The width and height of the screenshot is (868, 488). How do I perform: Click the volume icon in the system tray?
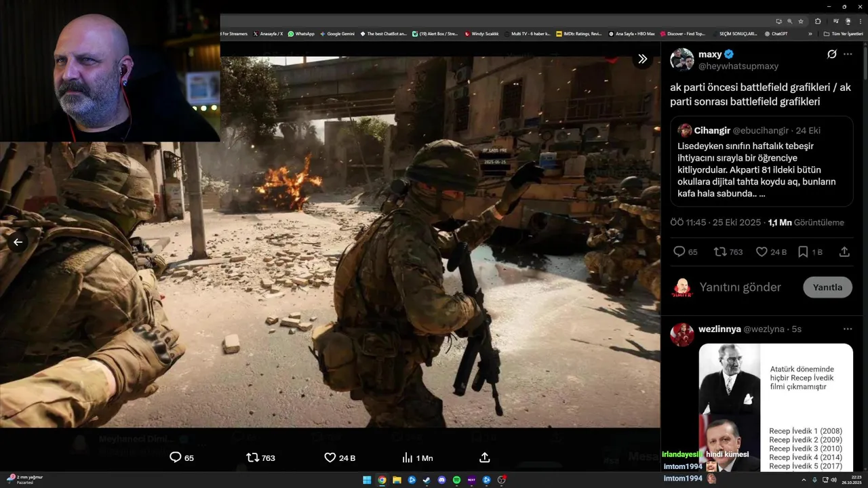coord(833,480)
